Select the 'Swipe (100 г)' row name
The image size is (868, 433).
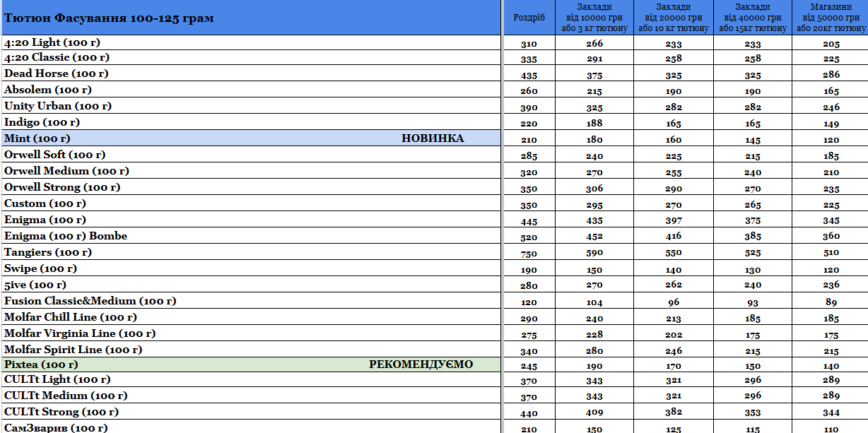40,268
